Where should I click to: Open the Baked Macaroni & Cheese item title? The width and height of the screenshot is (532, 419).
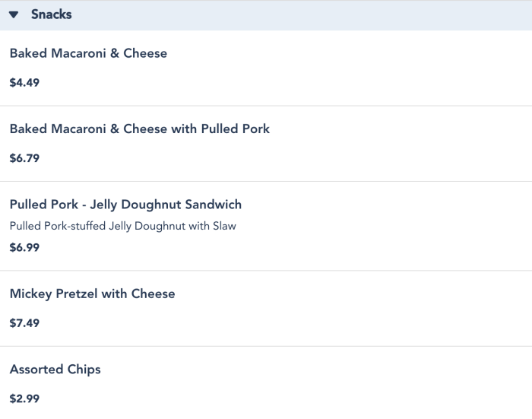click(x=88, y=53)
